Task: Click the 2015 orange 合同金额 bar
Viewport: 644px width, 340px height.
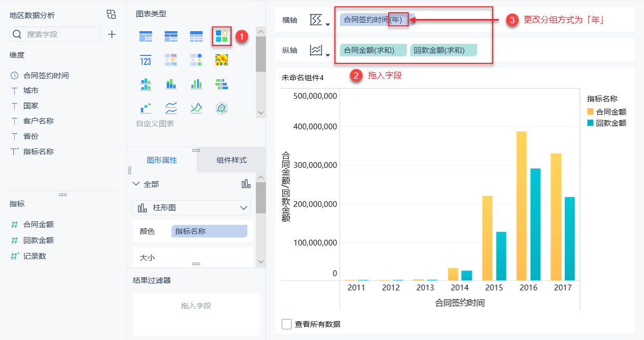Action: (487, 238)
